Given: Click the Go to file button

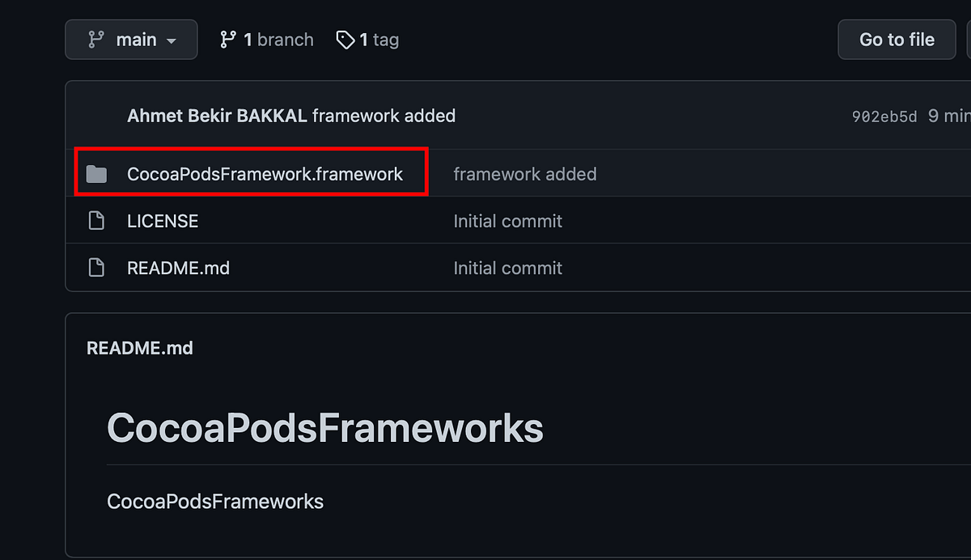Looking at the screenshot, I should 897,39.
